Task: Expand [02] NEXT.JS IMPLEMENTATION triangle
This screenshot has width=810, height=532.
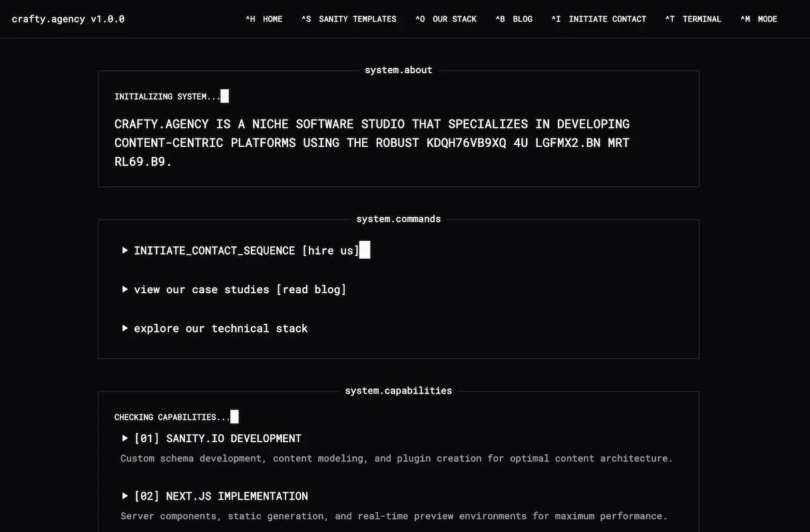Action: click(124, 495)
